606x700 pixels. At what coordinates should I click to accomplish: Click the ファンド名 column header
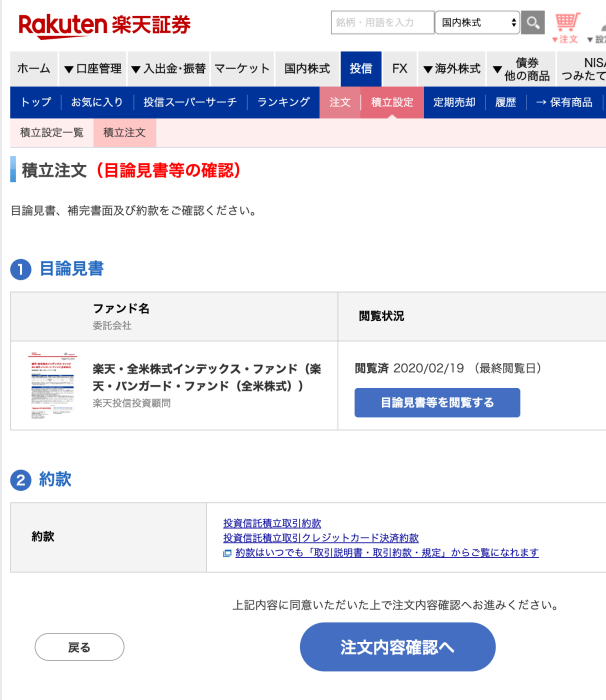[121, 308]
